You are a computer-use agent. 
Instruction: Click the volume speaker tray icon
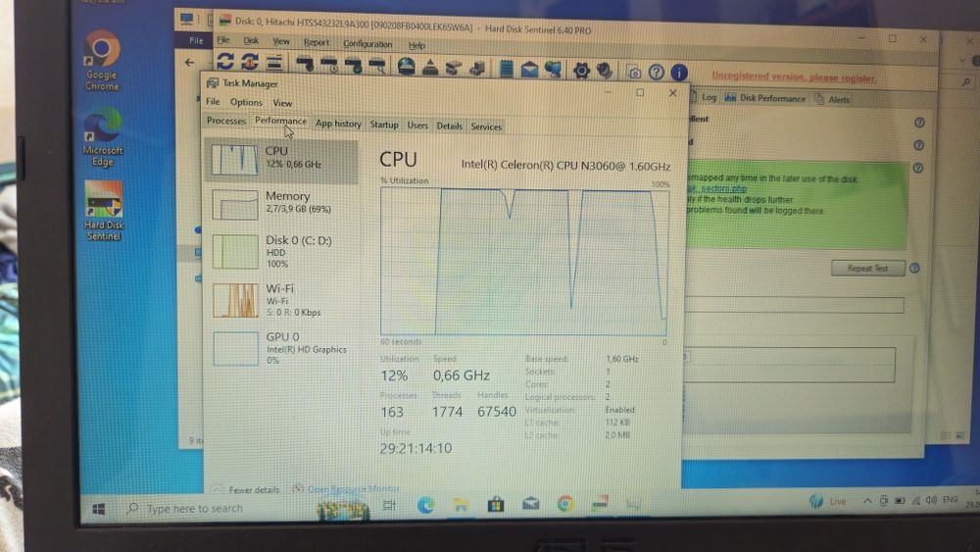coord(932,499)
